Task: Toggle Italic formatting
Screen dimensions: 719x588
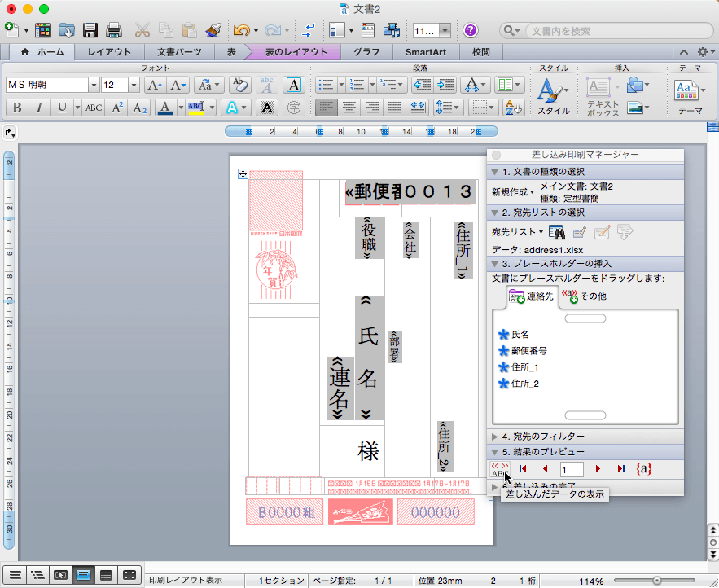Action: 39,108
